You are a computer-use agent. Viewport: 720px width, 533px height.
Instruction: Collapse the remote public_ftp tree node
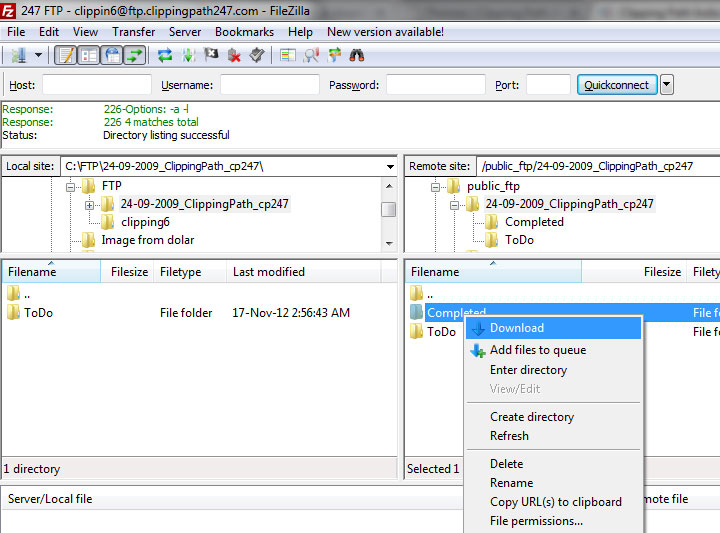[x=435, y=187]
